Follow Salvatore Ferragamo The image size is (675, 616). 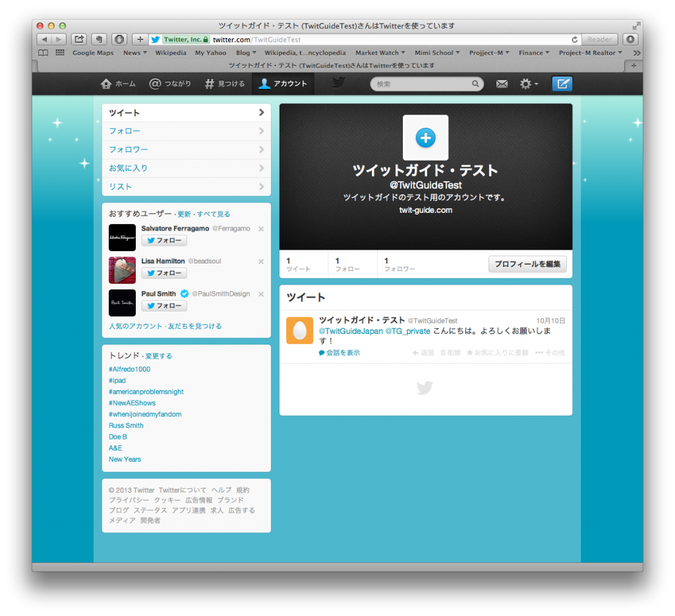pyautogui.click(x=164, y=240)
